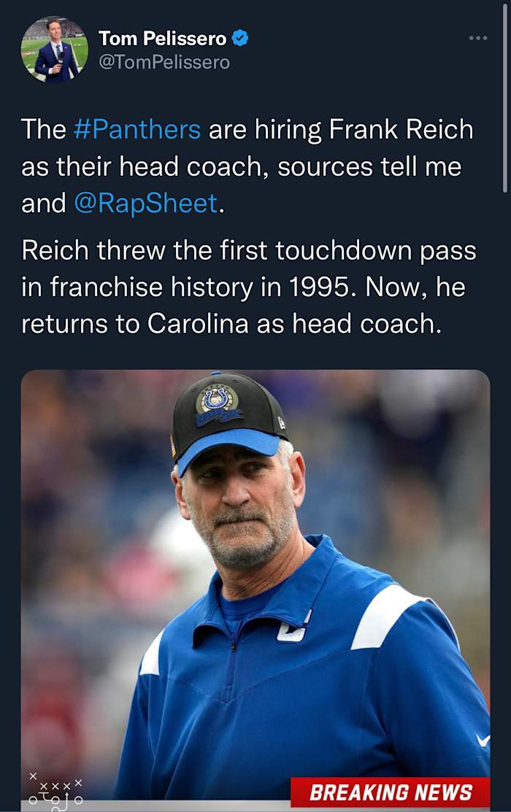Screen dimensions: 511x812
Task: Click the Tom Pelissero display name
Action: click(162, 38)
